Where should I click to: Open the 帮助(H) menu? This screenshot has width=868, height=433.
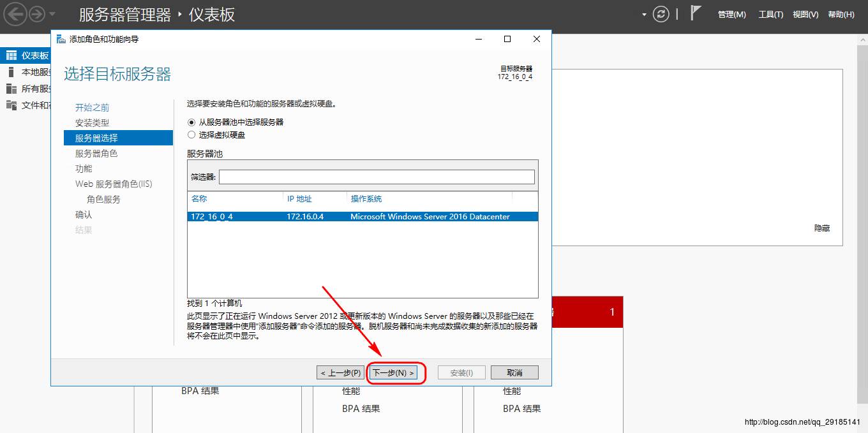[841, 15]
